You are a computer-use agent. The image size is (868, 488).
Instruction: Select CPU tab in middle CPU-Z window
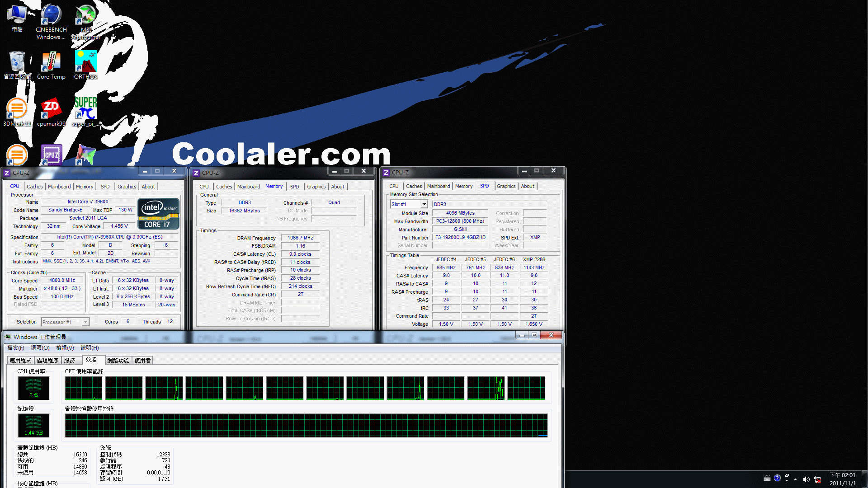(x=204, y=187)
